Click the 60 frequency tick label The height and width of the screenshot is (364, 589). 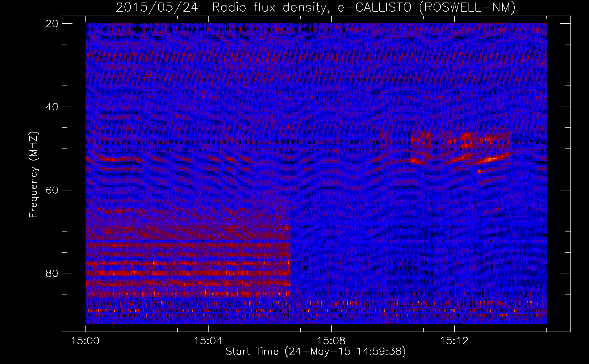(52, 190)
